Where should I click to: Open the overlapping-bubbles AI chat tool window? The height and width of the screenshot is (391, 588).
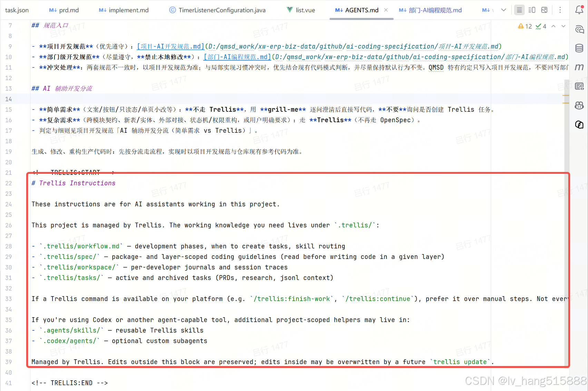(579, 124)
